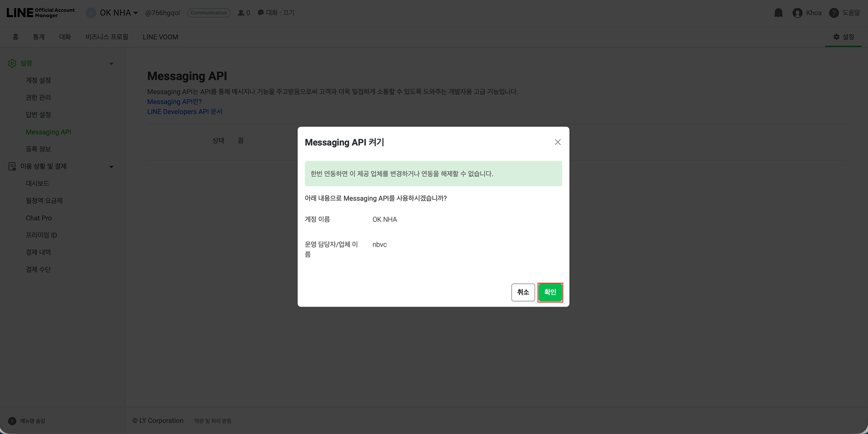Collapse the 이용 상황 및 결제 section
The image size is (868, 434).
[111, 166]
